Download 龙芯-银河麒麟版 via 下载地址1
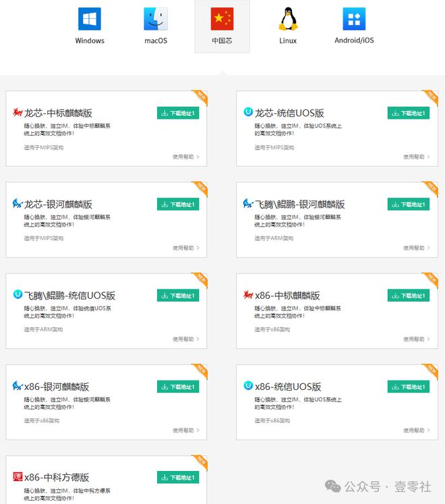The width and height of the screenshot is (445, 504). 178,204
